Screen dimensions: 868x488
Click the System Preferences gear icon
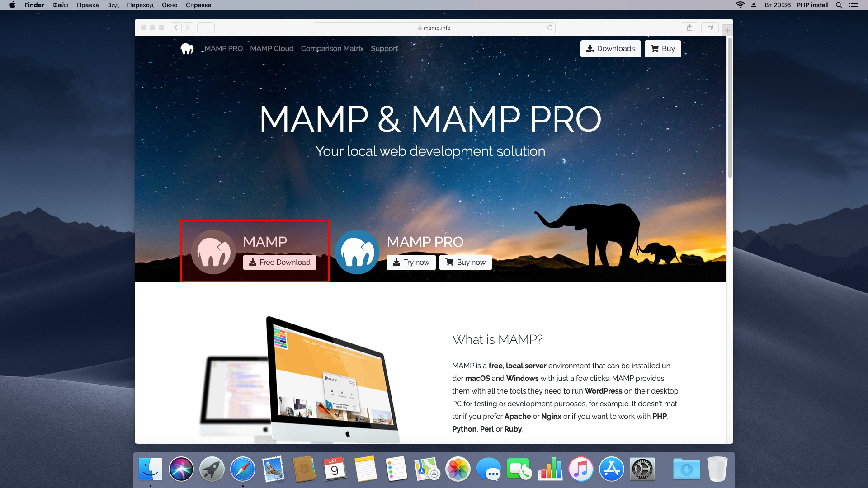pos(643,470)
